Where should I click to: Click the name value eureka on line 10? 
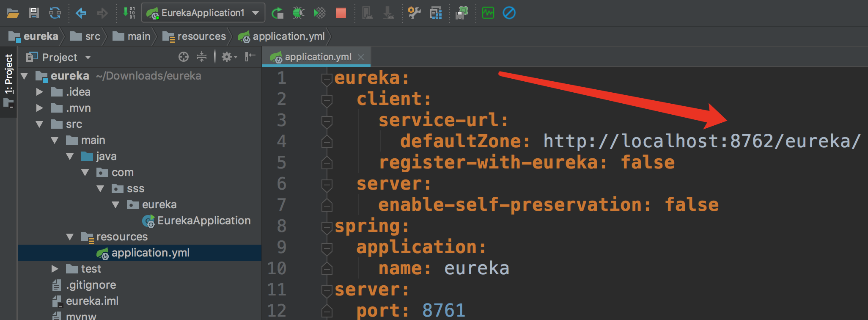[x=477, y=268]
